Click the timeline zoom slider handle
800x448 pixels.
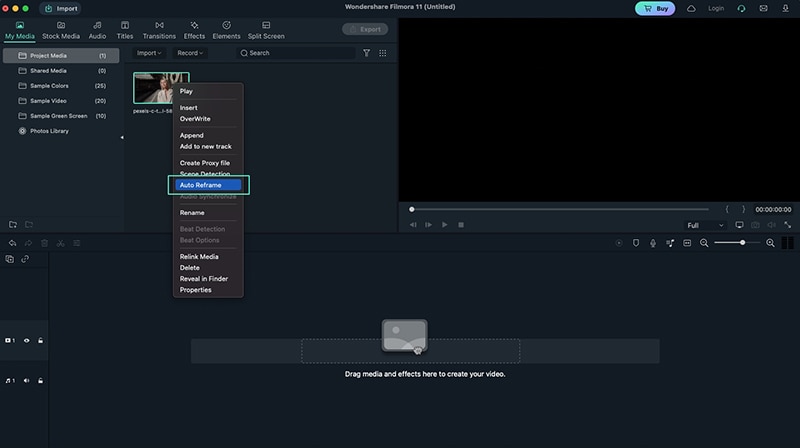tap(742, 243)
